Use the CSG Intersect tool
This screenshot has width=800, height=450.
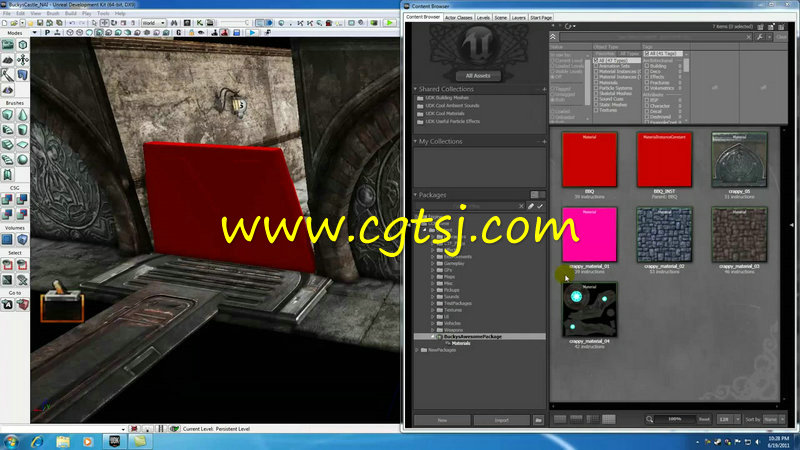pyautogui.click(x=8, y=214)
